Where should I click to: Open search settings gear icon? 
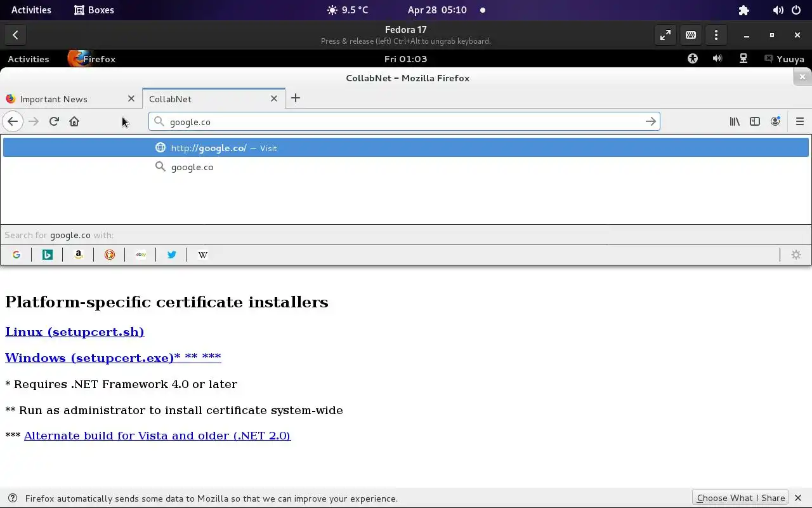[796, 255]
